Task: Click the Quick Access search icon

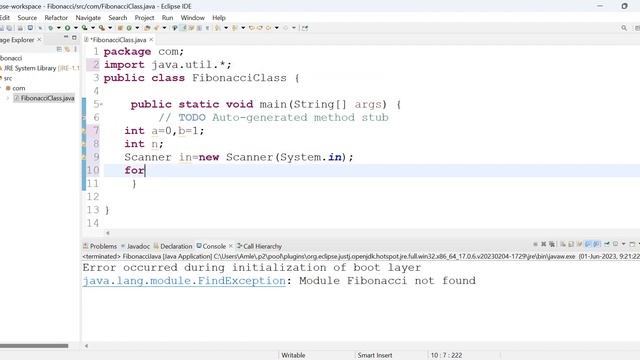Action: coord(624,28)
